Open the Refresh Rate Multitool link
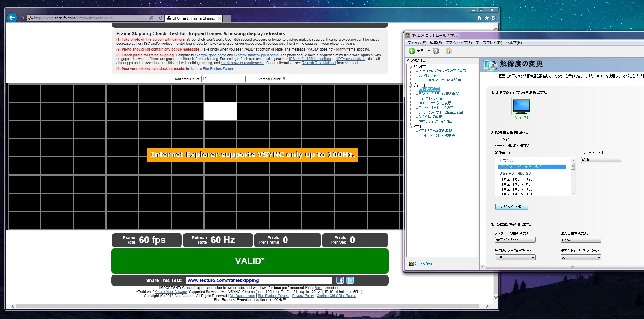Viewport: 644px width, 319px height. pos(319,63)
